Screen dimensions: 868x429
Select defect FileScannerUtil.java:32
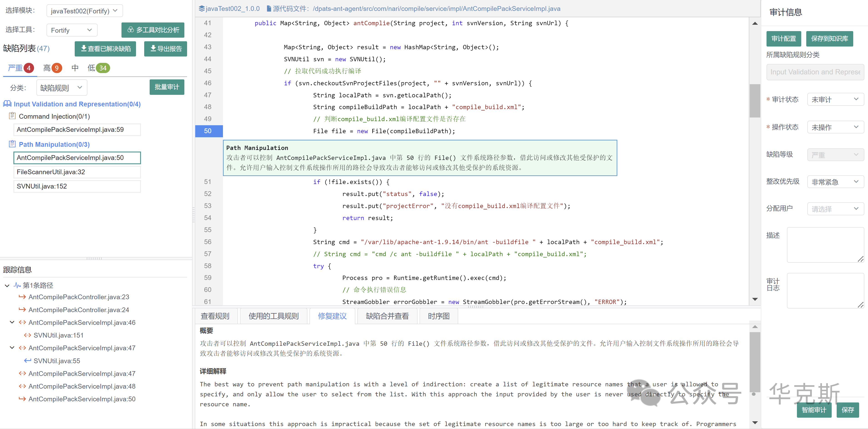(x=77, y=172)
